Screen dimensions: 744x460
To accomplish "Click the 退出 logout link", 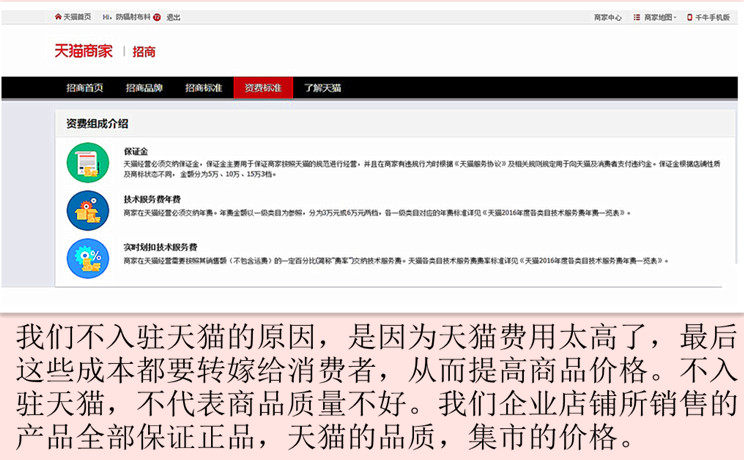I will coord(173,17).
